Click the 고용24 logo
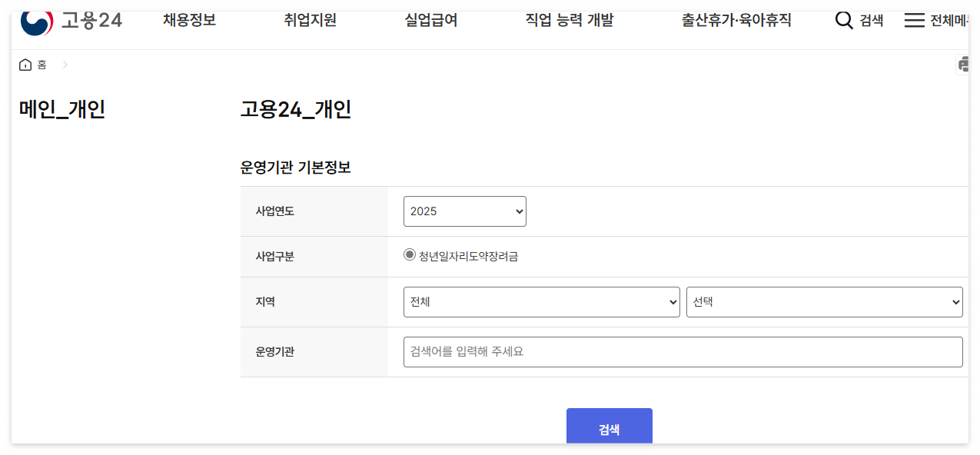 click(71, 21)
